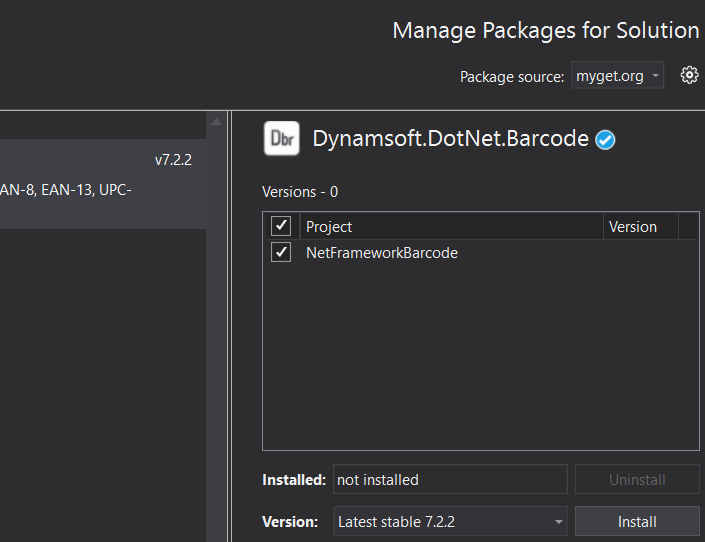
Task: Toggle the select-all projects header checkbox
Action: click(281, 226)
